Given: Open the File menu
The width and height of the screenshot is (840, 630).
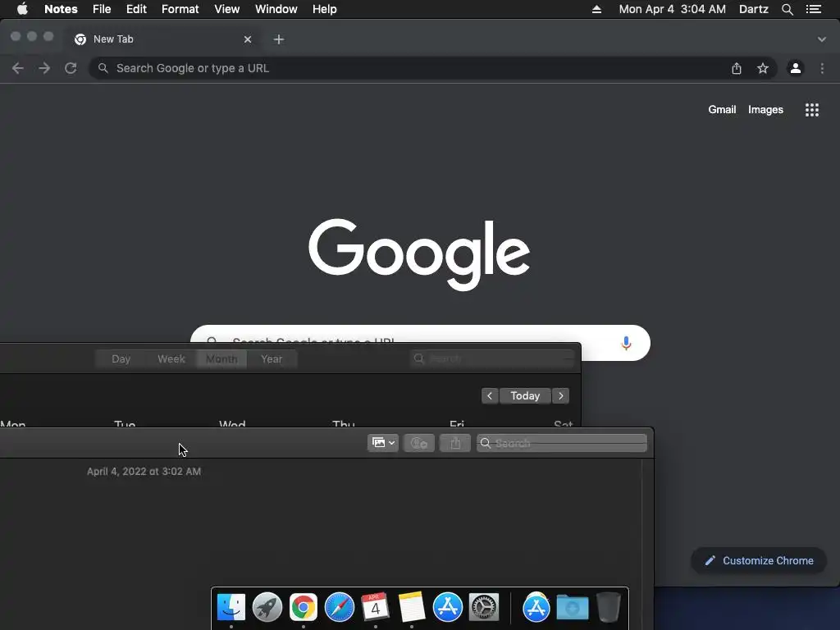Looking at the screenshot, I should pos(101,9).
